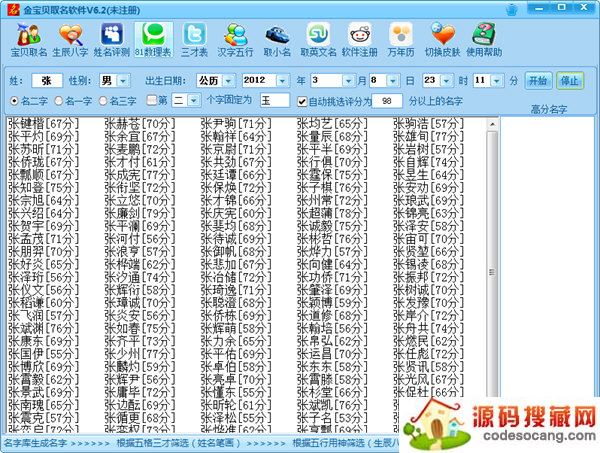Select name 张驹浩[57分]

click(428, 124)
